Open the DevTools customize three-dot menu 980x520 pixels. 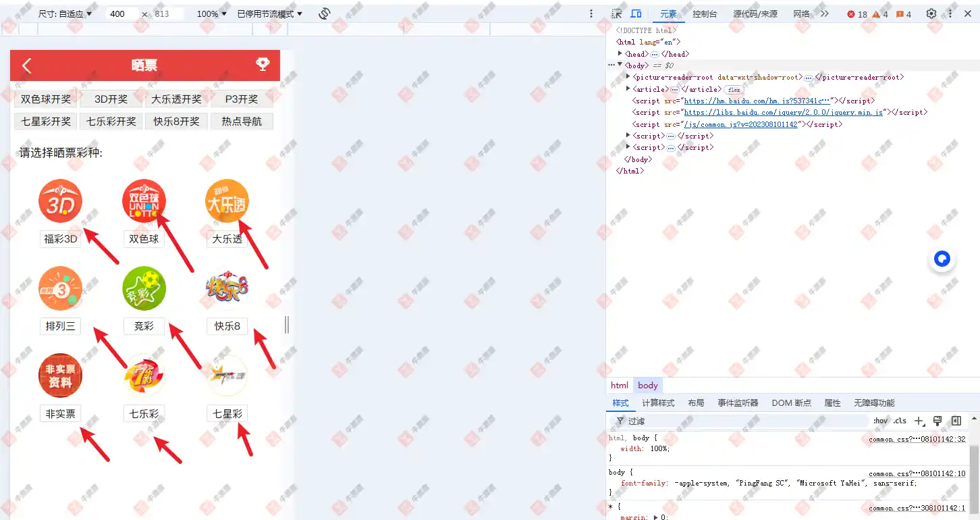950,14
